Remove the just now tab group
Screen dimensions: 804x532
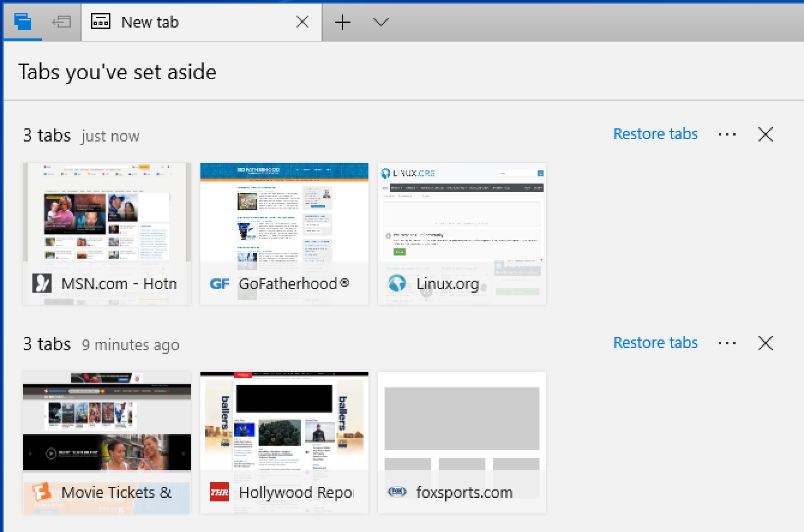pos(765,134)
